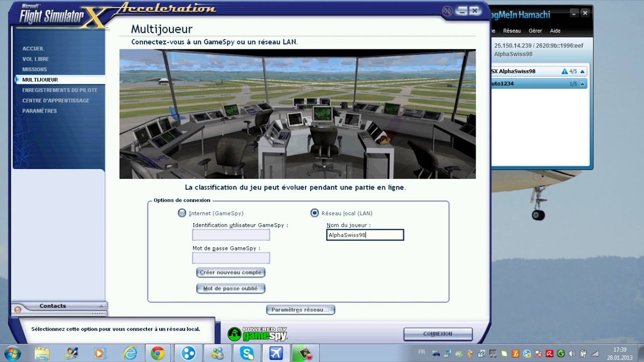
Task: Open Réseau menu in Hamachi
Action: pyautogui.click(x=512, y=31)
